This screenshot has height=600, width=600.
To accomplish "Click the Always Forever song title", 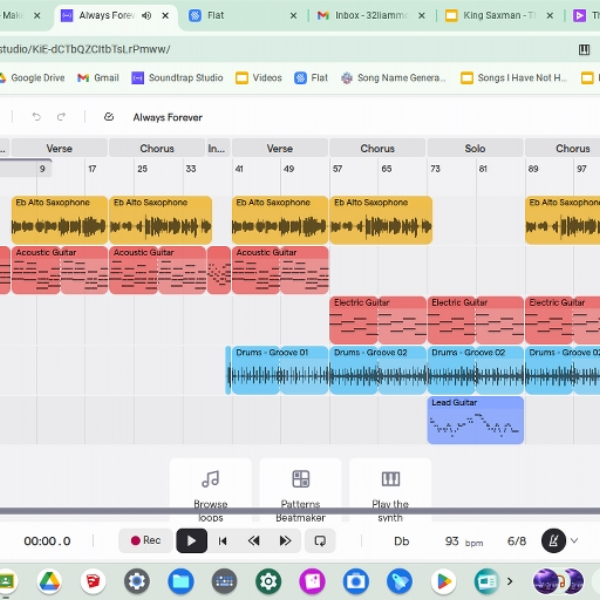I will click(168, 117).
